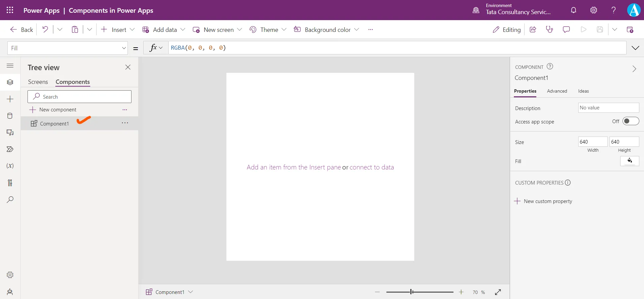Expand the Theme dropdown

click(268, 30)
